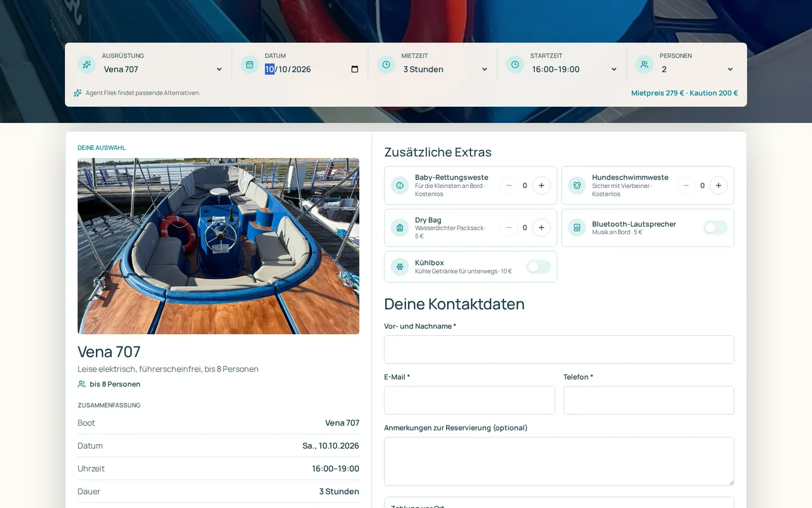Click the Kühlbox snowflake icon

pos(400,266)
